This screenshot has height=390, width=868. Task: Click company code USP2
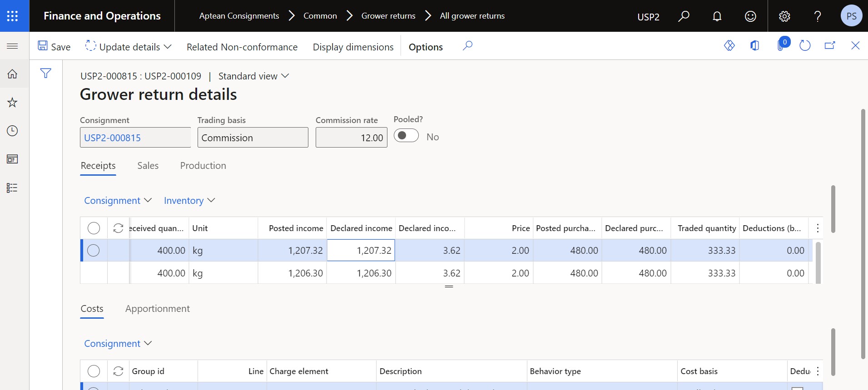pos(648,17)
